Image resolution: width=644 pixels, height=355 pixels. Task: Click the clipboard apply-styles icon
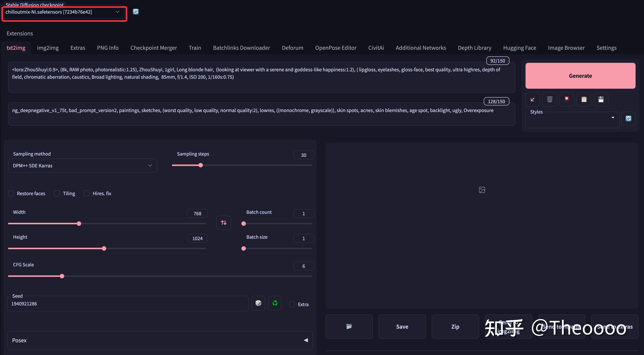pyautogui.click(x=584, y=99)
